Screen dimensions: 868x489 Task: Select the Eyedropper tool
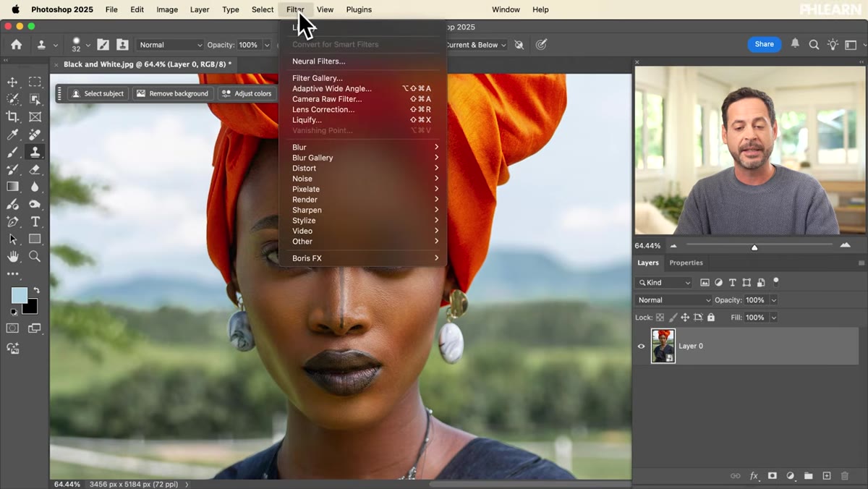point(12,135)
